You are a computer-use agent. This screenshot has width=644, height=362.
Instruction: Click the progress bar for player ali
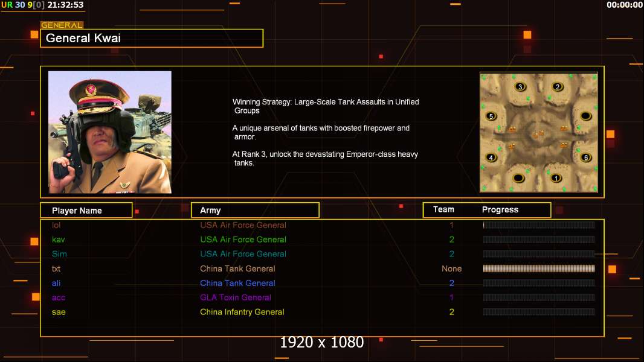[x=539, y=283]
